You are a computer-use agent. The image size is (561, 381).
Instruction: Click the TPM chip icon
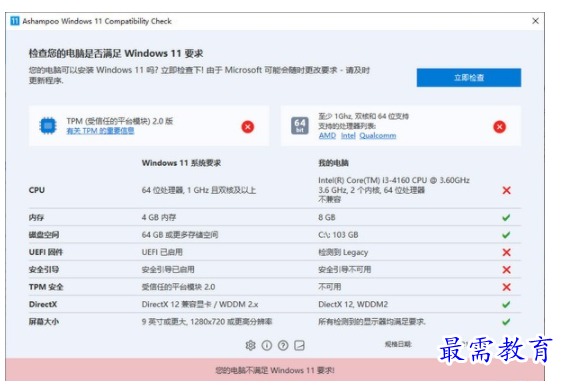[48, 126]
